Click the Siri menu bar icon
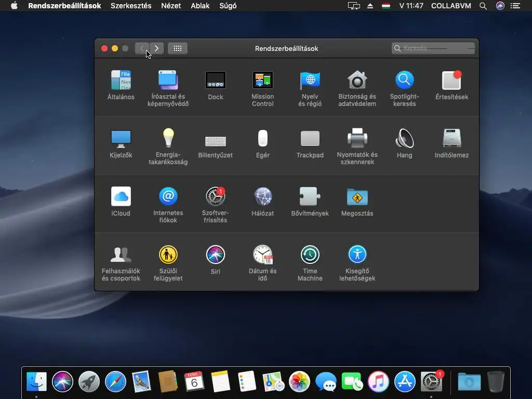Viewport: 532px width, 399px height. click(x=500, y=6)
